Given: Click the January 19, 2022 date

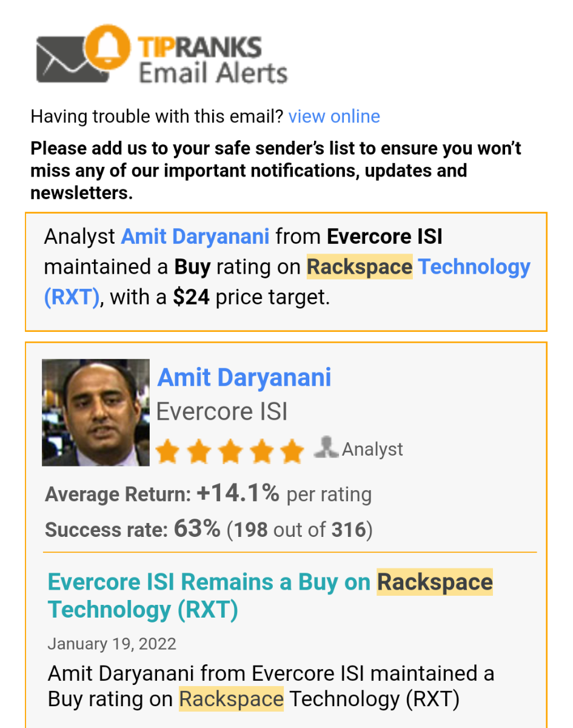Looking at the screenshot, I should click(x=112, y=644).
